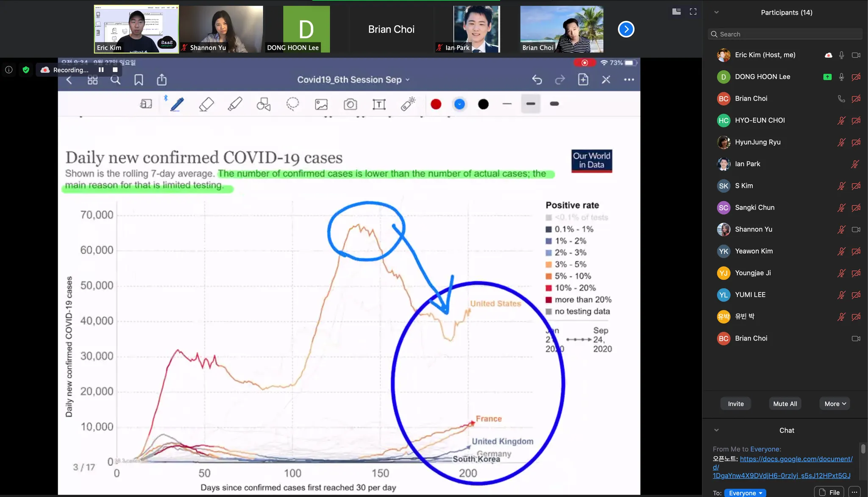The width and height of the screenshot is (868, 497).
Task: Toggle Eric Kim's microphone in participants list
Action: 841,55
